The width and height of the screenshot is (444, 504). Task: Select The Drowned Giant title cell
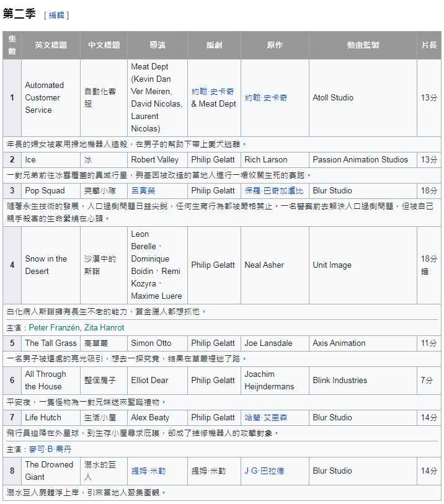pyautogui.click(x=51, y=471)
